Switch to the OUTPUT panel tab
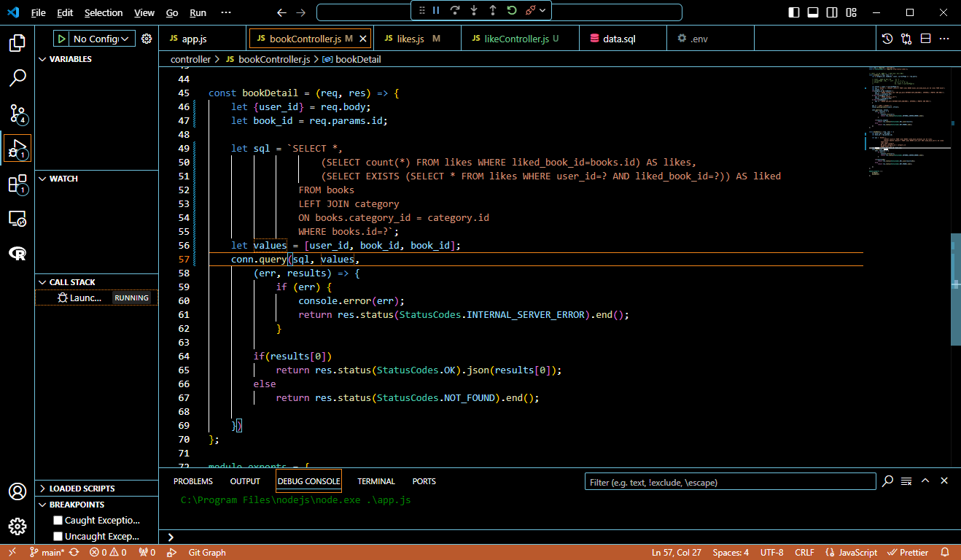Image resolution: width=961 pixels, height=560 pixels. tap(245, 481)
